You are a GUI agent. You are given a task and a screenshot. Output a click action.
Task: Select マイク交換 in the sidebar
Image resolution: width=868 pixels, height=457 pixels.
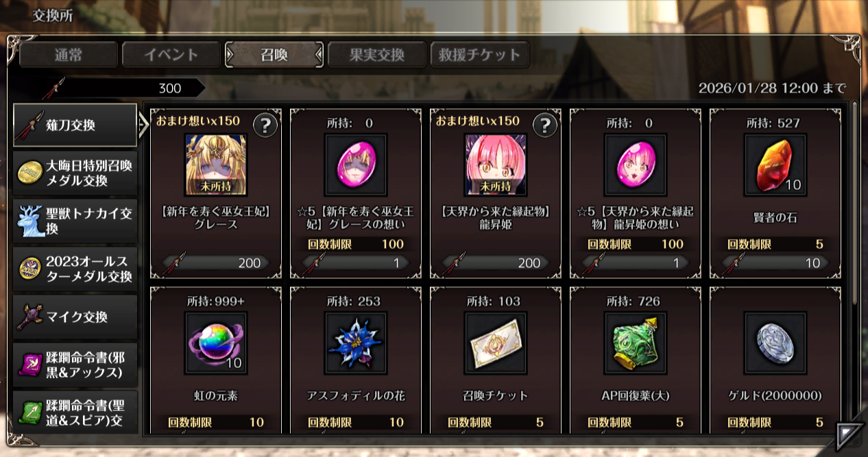click(x=75, y=317)
